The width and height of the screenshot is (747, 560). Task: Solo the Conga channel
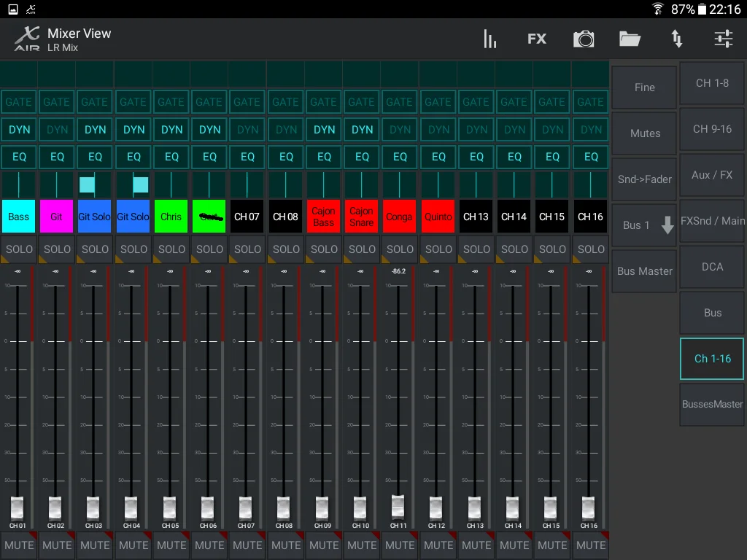tap(400, 249)
